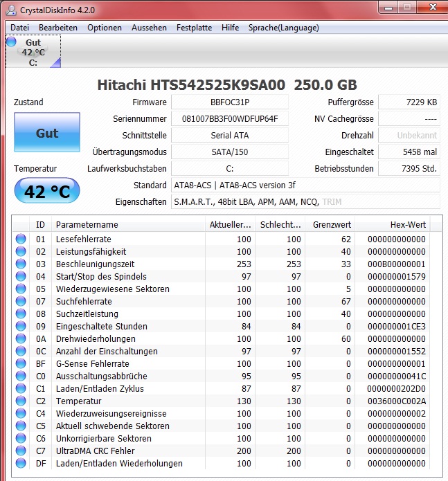Viewport: 448px width, 481px height.
Task: Click hex value 000B00000001
Action: pos(397,264)
